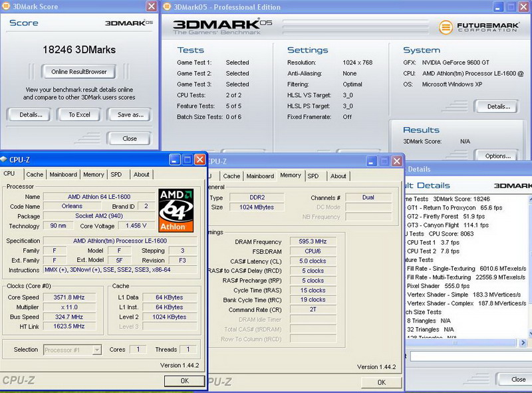532x393 pixels.
Task: Close the CPU-Z Memory window
Action: click(x=396, y=161)
